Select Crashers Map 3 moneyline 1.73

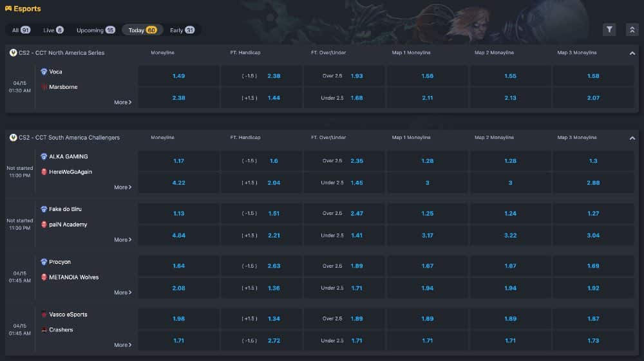tap(593, 340)
